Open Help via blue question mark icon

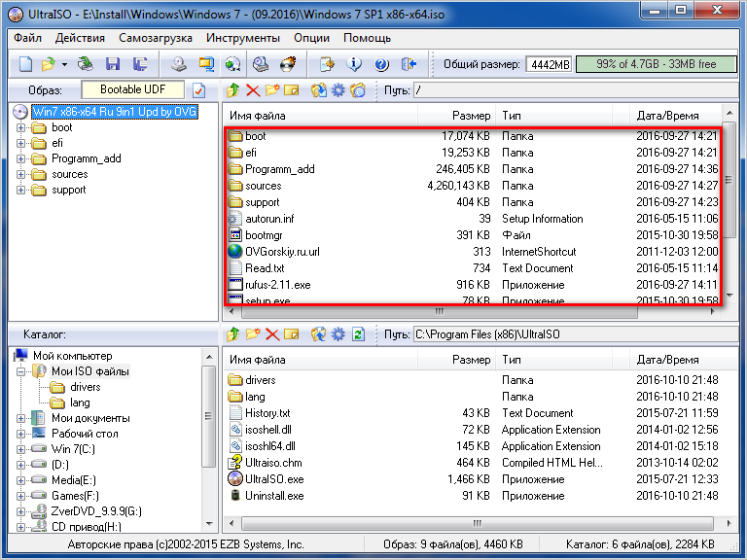[x=381, y=64]
